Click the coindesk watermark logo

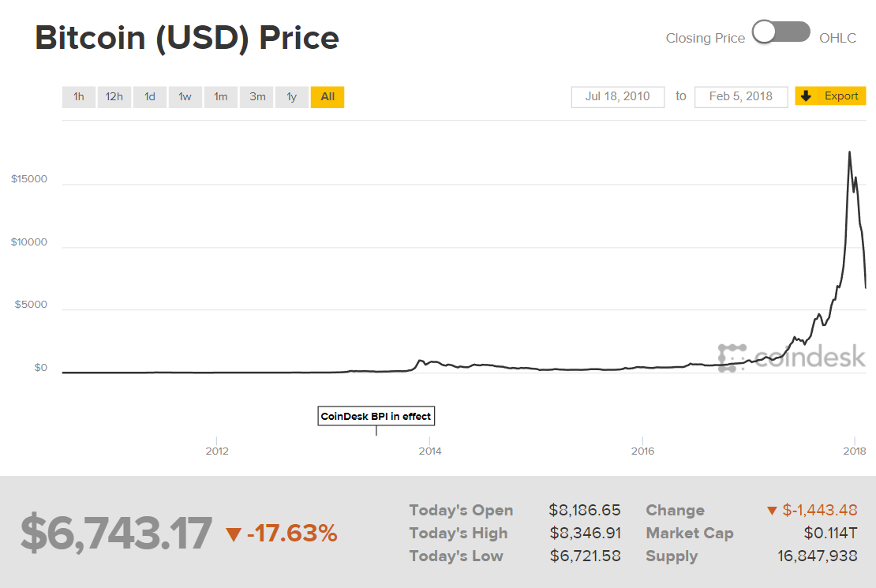pos(791,358)
